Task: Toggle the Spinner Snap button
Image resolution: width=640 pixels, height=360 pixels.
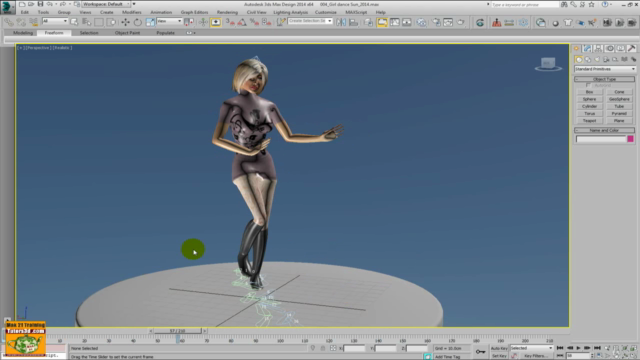Action: (267, 22)
